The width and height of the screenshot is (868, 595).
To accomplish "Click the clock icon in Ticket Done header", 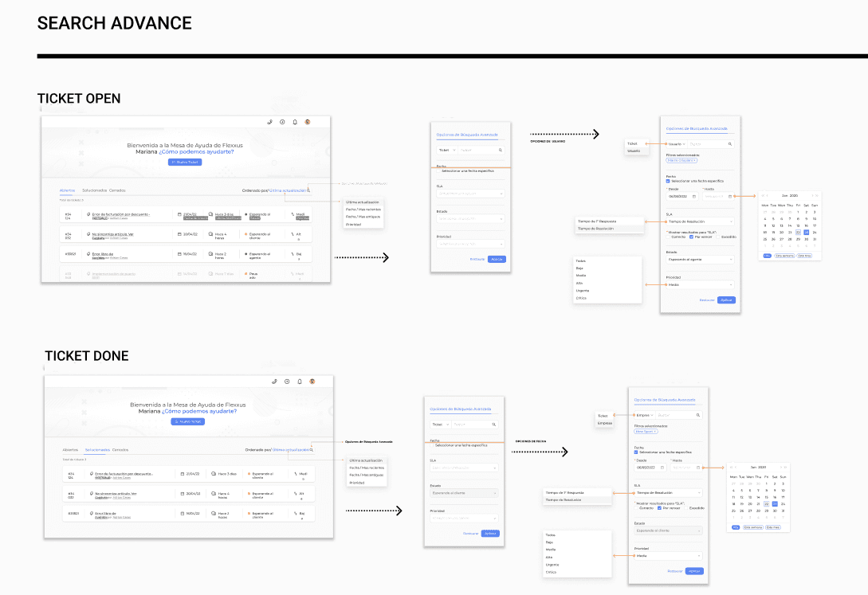I will (287, 382).
